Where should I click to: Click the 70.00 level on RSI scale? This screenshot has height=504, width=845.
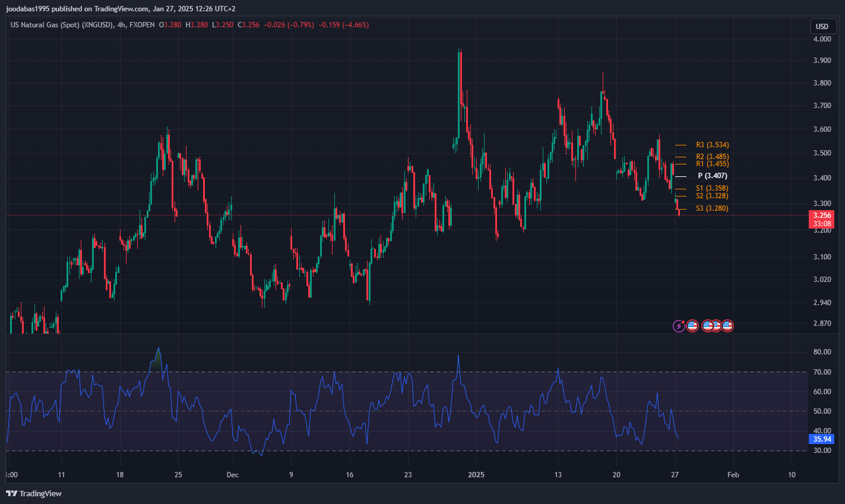tap(822, 372)
